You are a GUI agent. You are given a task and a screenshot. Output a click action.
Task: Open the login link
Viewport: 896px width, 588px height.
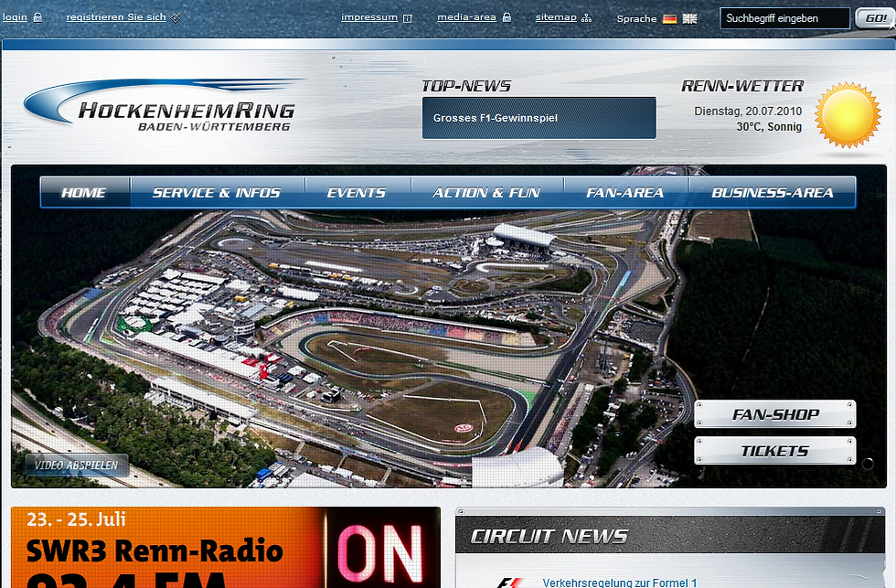click(x=15, y=17)
